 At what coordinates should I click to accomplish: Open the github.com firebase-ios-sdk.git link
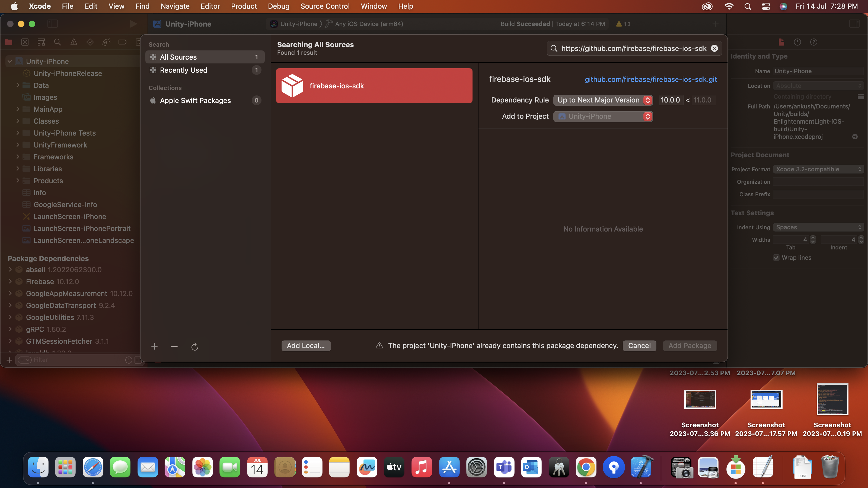pos(651,79)
